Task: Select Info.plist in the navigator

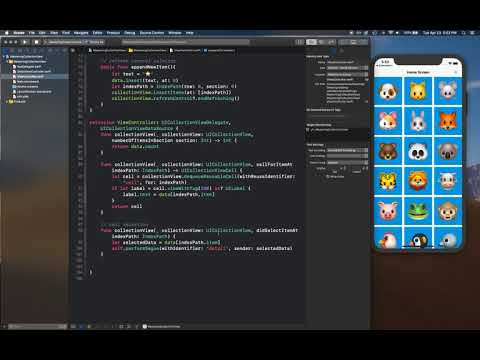Action: pos(21,96)
